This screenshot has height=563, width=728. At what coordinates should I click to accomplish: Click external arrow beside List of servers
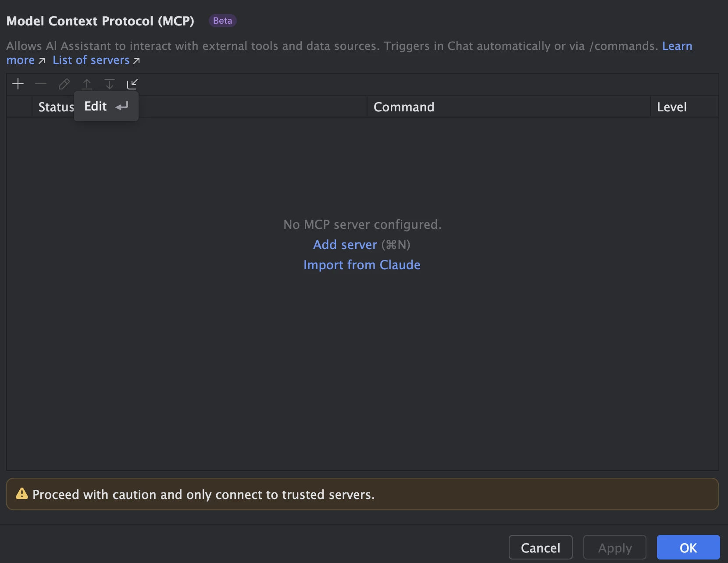pyautogui.click(x=136, y=61)
